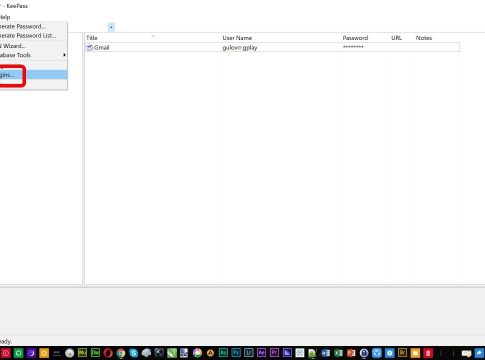The image size is (485, 360).
Task: Open the Plugins menu entry
Action: (33, 75)
